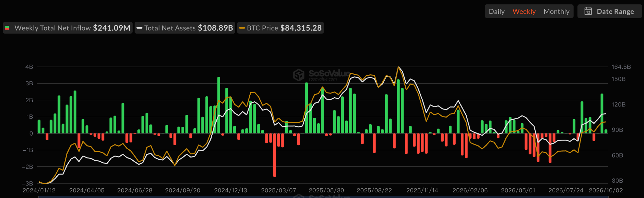Click the tallest green inflow bar

click(x=219, y=105)
